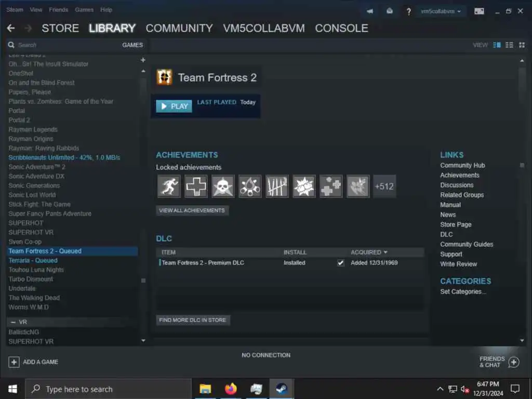The width and height of the screenshot is (532, 399).
Task: Select Portal 2 in the game list
Action: [x=19, y=120]
